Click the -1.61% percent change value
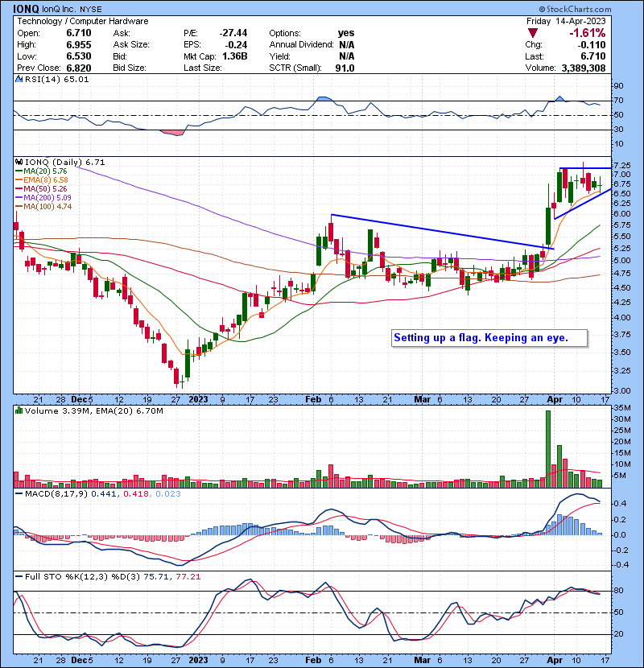The image size is (644, 668). pos(587,33)
